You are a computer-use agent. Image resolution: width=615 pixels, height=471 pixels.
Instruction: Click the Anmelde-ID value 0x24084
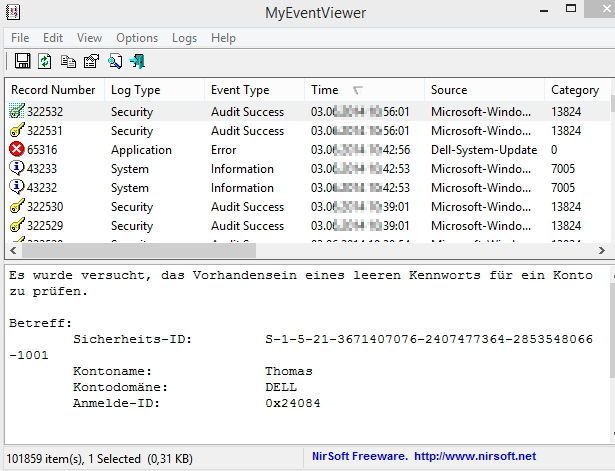[293, 403]
